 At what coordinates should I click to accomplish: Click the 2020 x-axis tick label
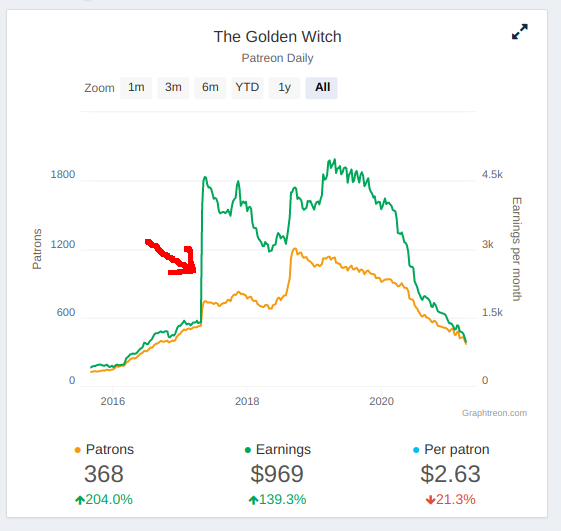point(381,401)
